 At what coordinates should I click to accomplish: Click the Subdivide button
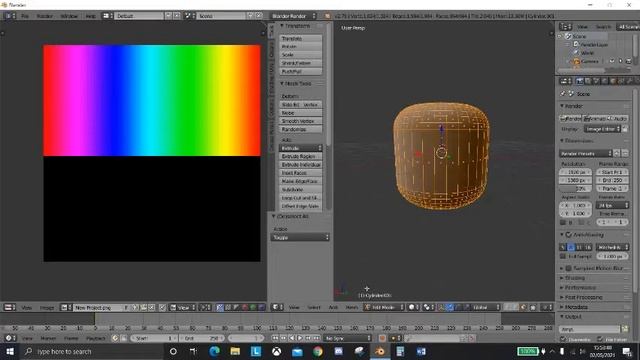301,189
